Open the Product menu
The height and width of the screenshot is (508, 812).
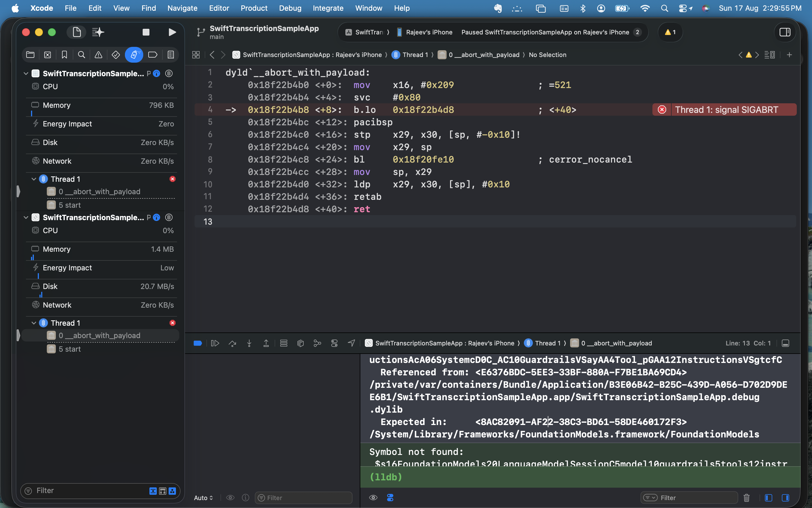point(254,8)
